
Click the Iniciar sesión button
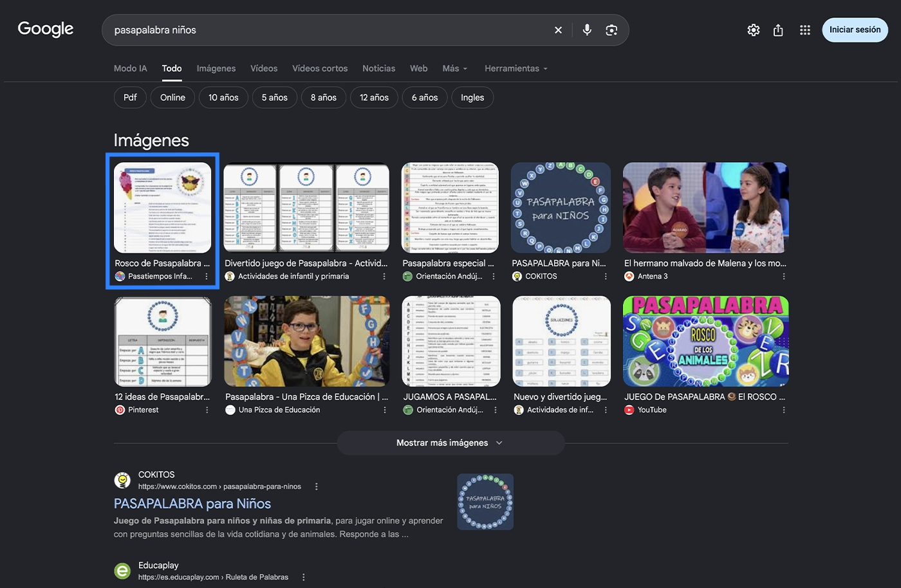[x=855, y=30]
